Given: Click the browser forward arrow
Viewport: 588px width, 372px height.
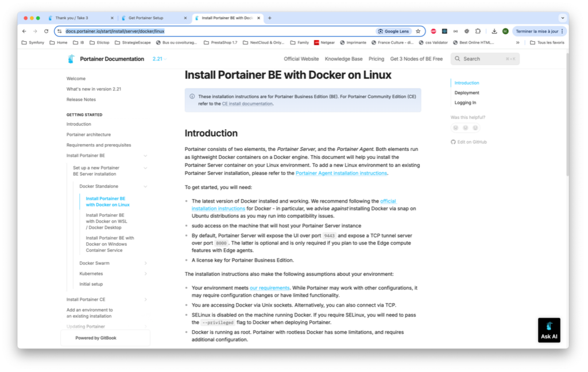Looking at the screenshot, I should (x=35, y=31).
